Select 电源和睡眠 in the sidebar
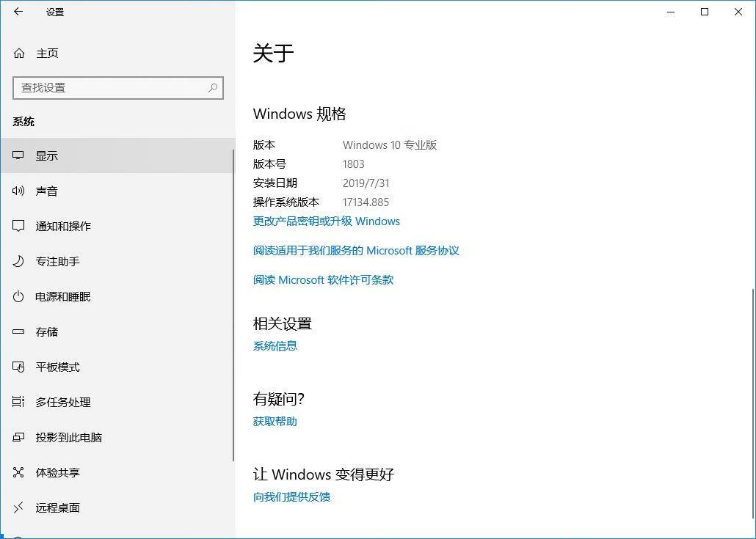The image size is (756, 539). tap(117, 296)
